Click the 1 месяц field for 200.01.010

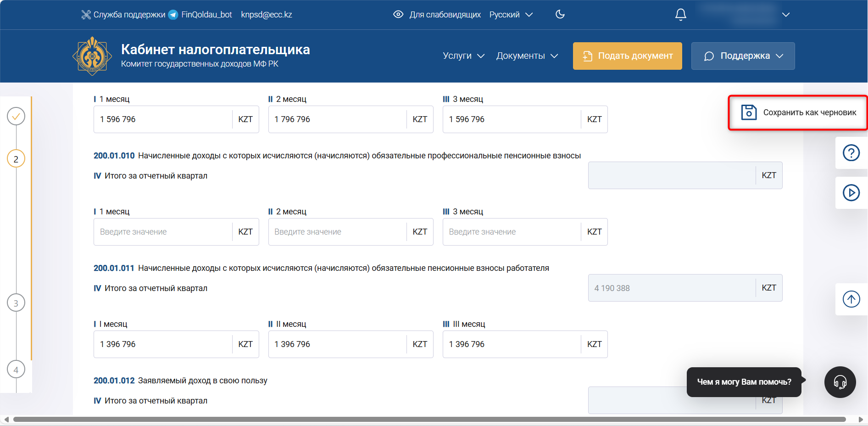(x=163, y=232)
